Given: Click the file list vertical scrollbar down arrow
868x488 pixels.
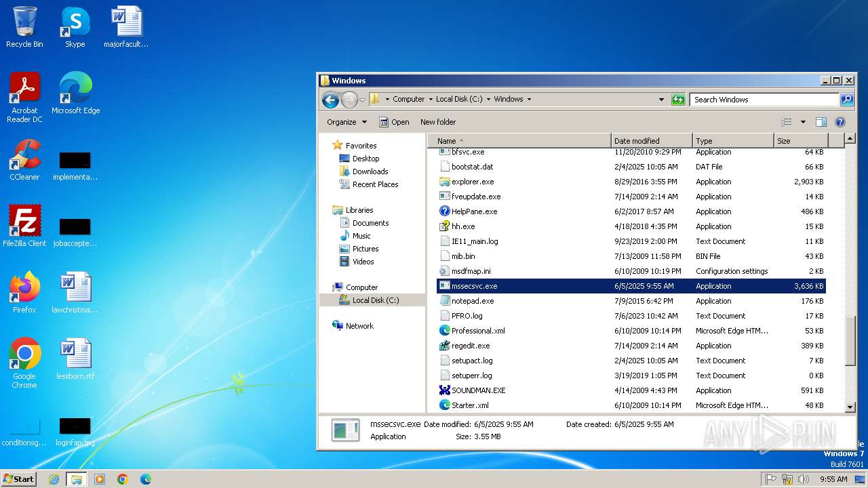Looking at the screenshot, I should [850, 407].
